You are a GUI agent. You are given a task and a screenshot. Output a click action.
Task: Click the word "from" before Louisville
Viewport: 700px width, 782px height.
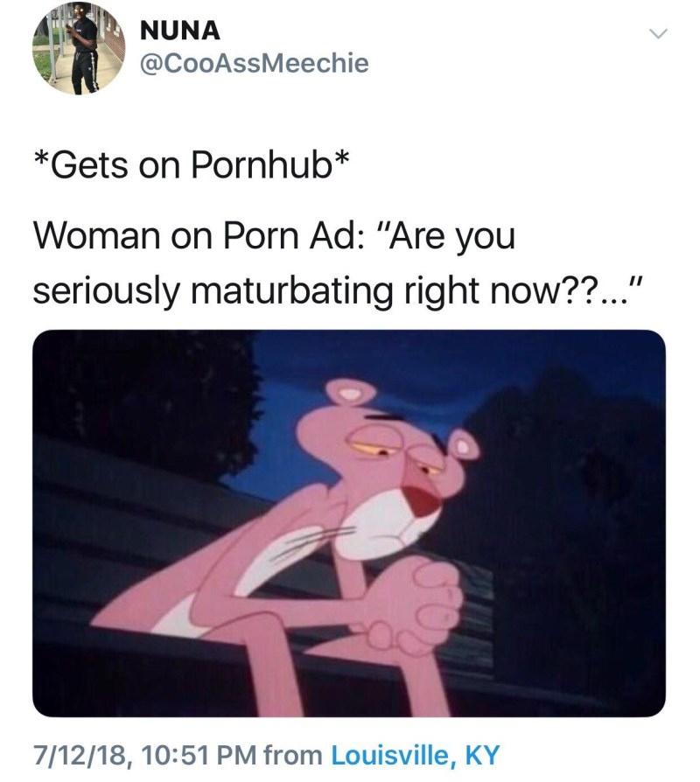[x=293, y=755]
